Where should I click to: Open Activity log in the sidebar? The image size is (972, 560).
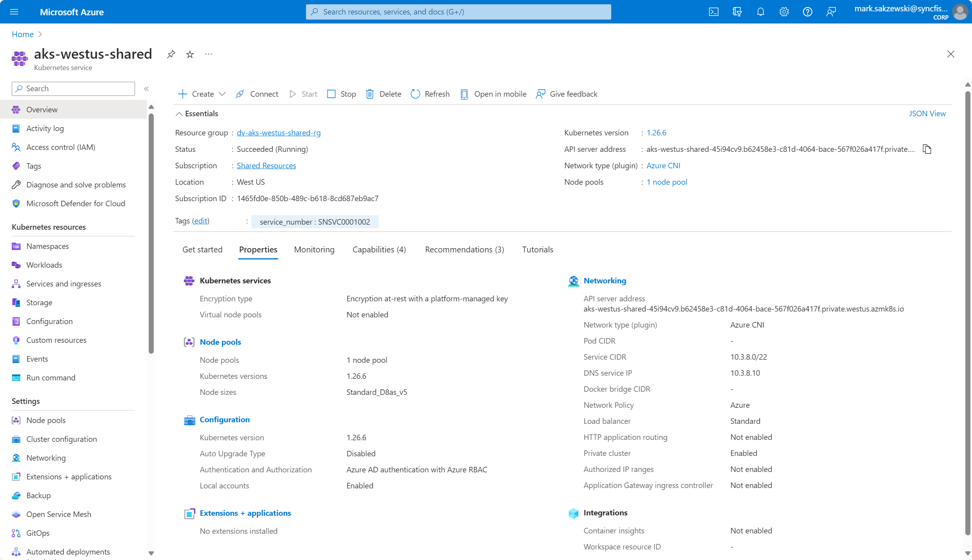(x=74, y=128)
